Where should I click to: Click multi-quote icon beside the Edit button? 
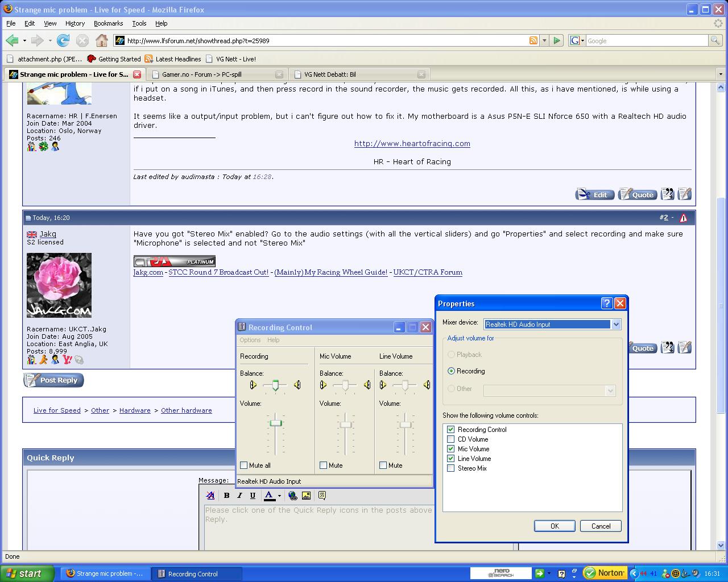coord(668,194)
